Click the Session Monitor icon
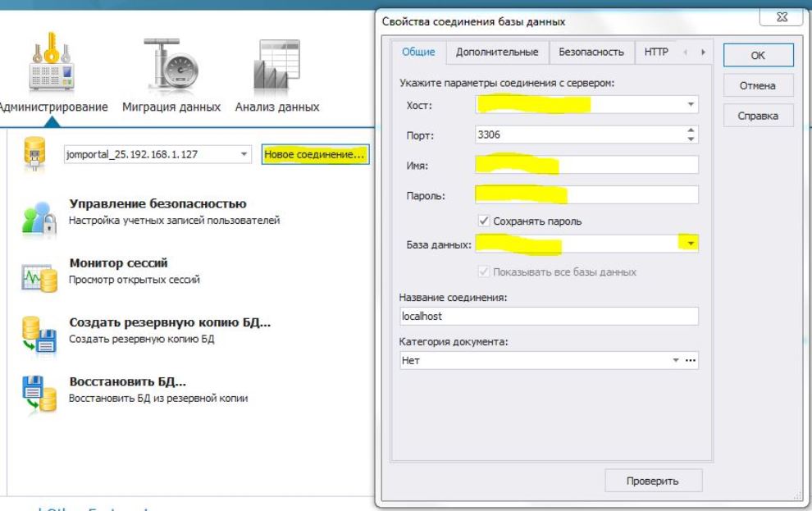 coord(39,277)
